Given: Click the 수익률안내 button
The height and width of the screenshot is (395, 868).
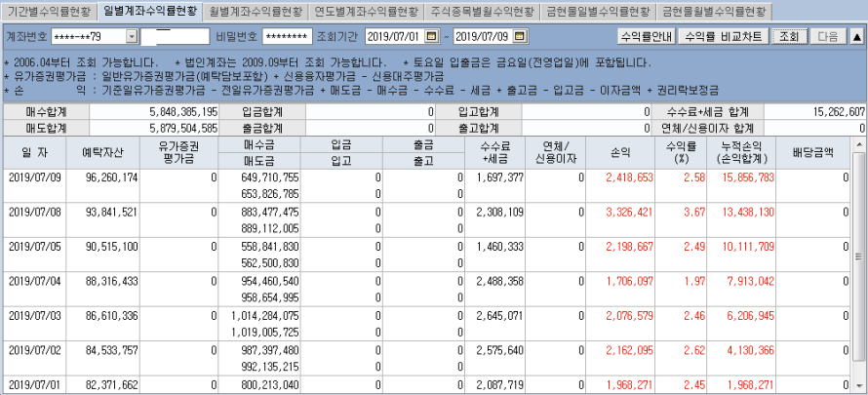Looking at the screenshot, I should click(647, 36).
